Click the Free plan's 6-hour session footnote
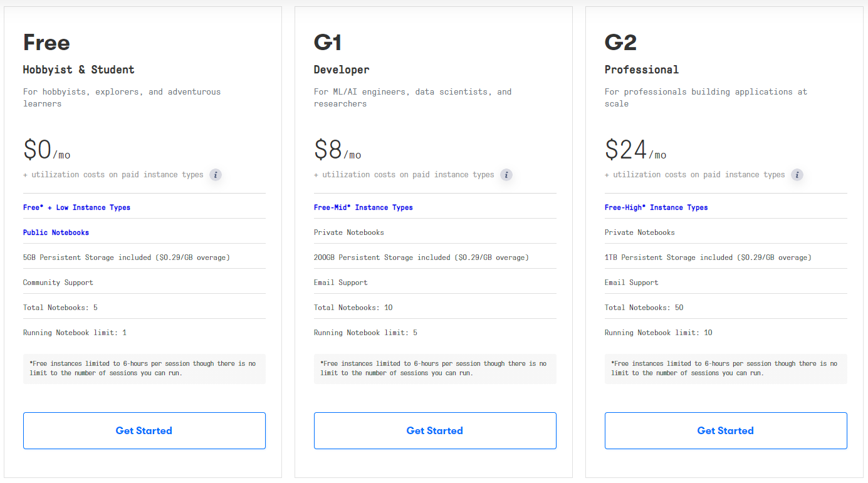Screen dimensions: 868x483 point(144,368)
